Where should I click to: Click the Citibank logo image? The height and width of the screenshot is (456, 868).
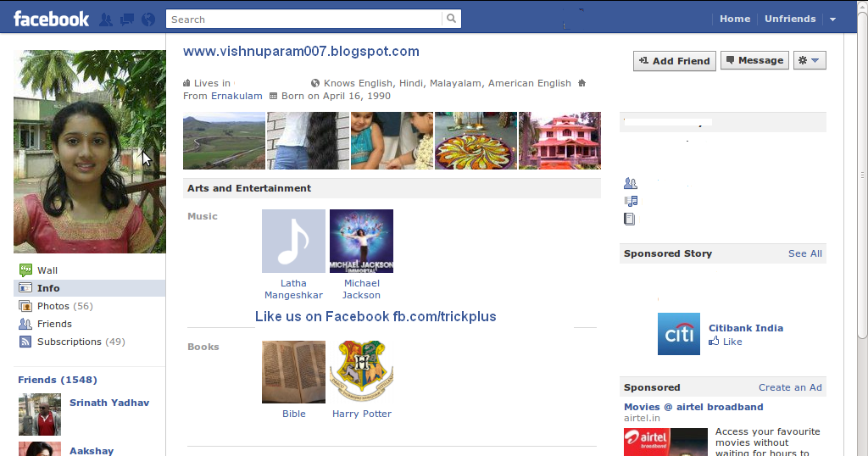click(679, 334)
